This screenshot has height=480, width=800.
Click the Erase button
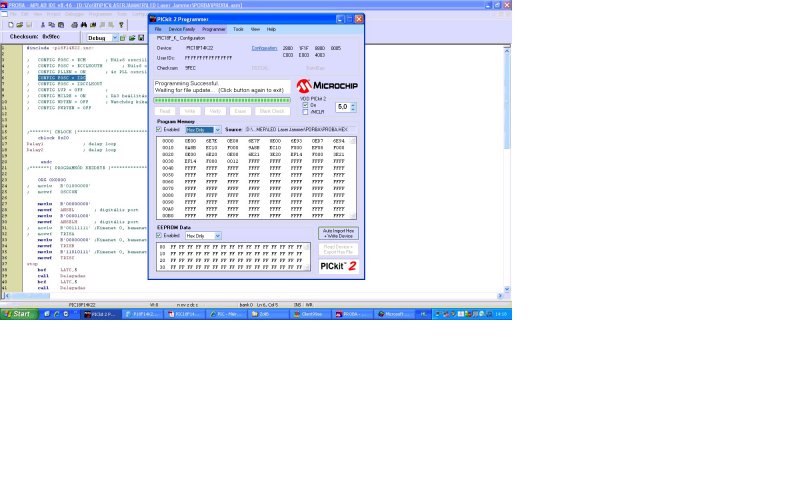coord(240,111)
